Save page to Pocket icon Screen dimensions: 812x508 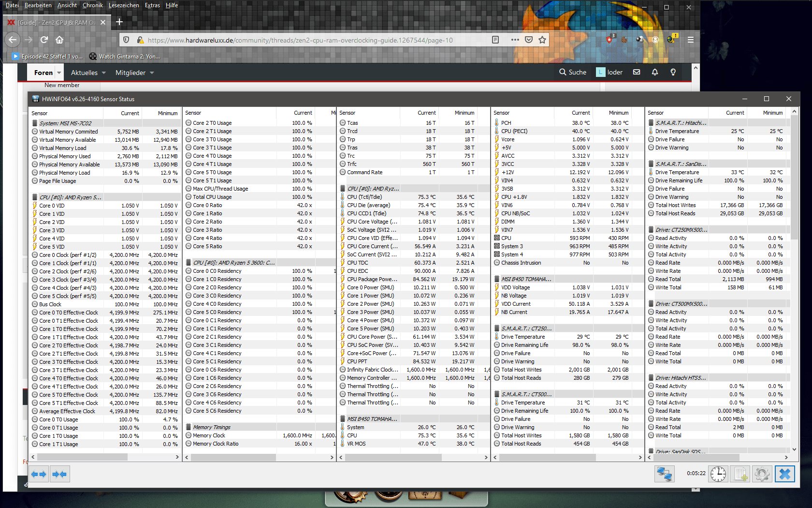tap(529, 40)
